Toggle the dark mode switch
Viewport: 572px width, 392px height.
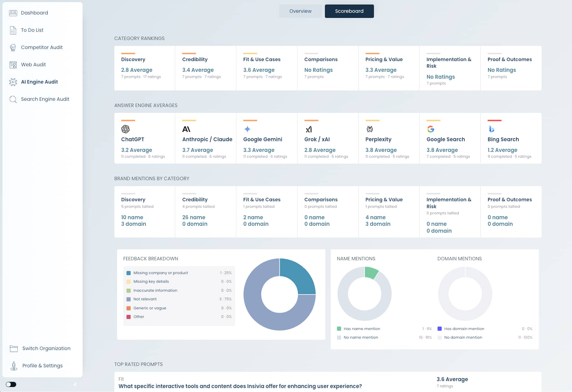tap(11, 384)
